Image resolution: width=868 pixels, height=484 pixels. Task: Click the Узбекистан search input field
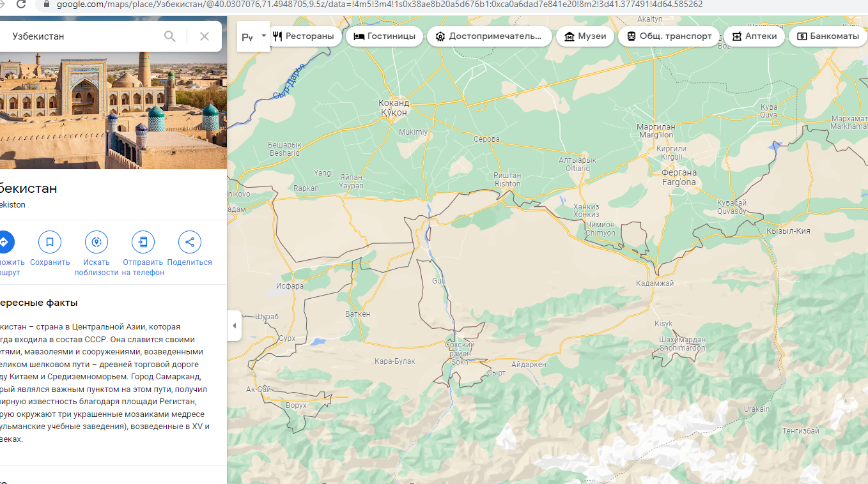pos(83,36)
